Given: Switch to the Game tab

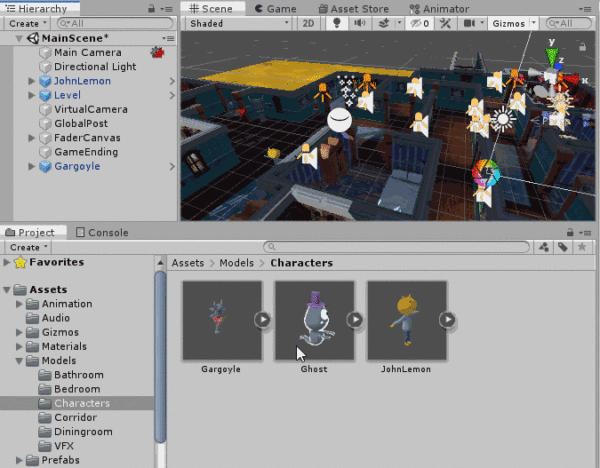Looking at the screenshot, I should point(276,8).
